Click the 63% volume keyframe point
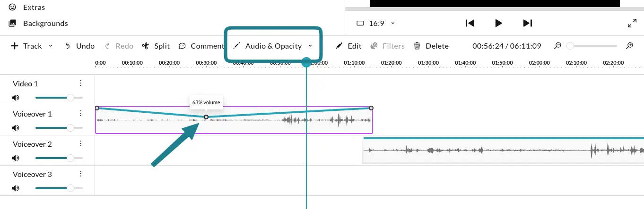 [206, 117]
